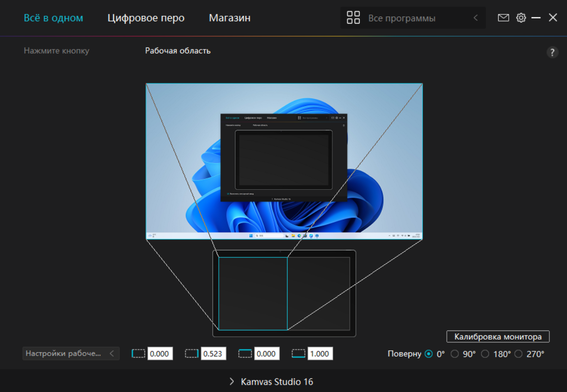
Task: Click the top margin icon
Action: (245, 354)
